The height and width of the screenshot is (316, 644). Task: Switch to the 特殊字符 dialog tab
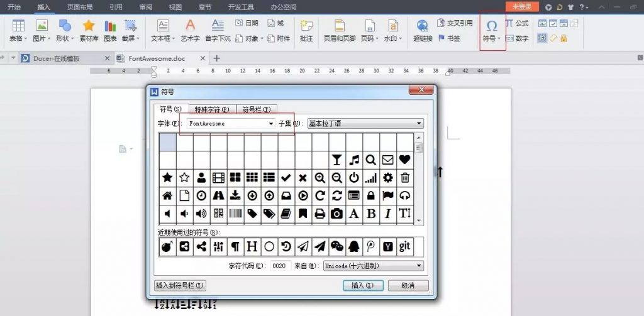213,109
